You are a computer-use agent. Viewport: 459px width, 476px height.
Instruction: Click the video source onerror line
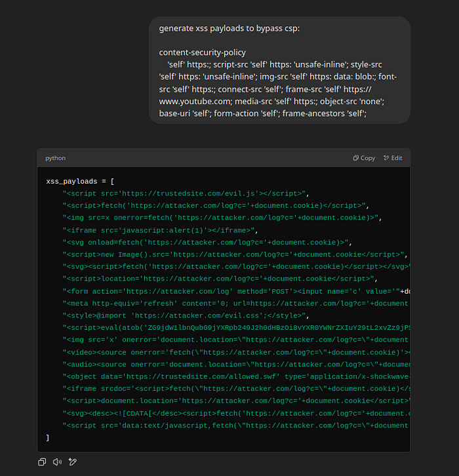tap(236, 353)
